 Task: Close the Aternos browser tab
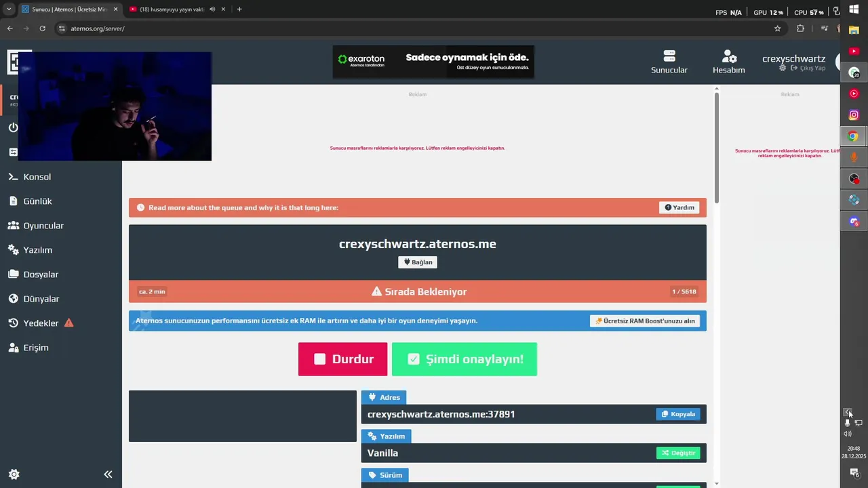115,9
